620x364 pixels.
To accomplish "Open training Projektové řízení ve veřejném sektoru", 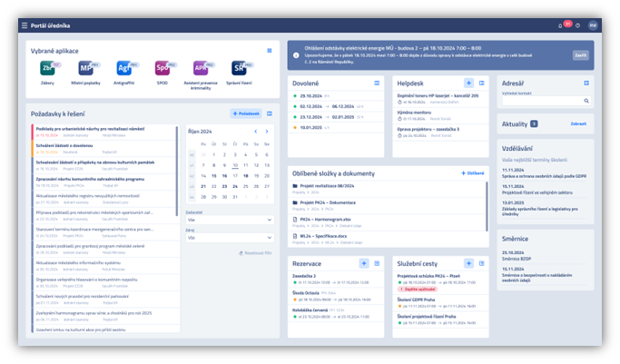I will click(544, 190).
